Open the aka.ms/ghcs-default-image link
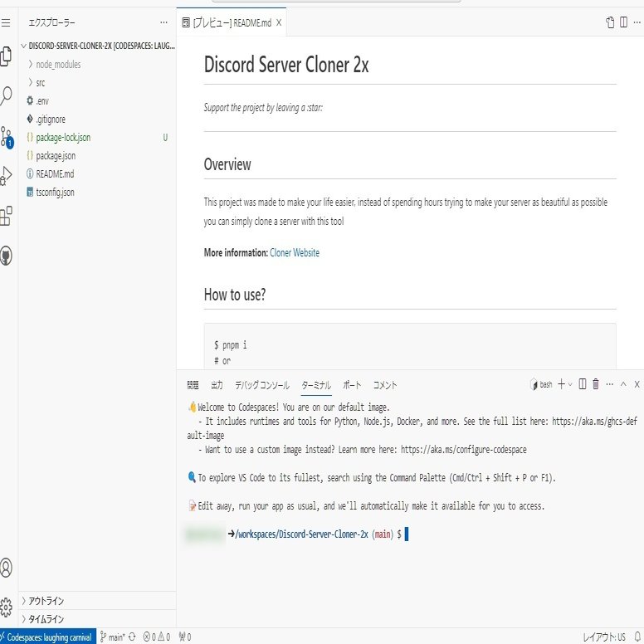 pyautogui.click(x=594, y=422)
